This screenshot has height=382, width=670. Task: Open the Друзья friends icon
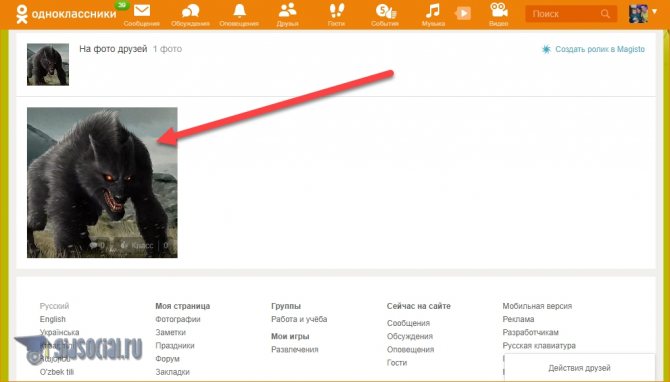point(287,11)
